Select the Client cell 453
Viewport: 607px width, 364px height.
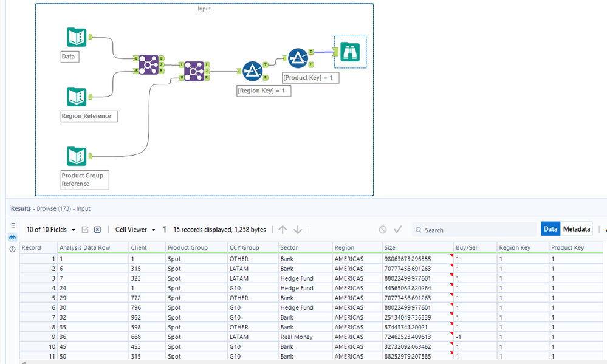click(x=147, y=346)
